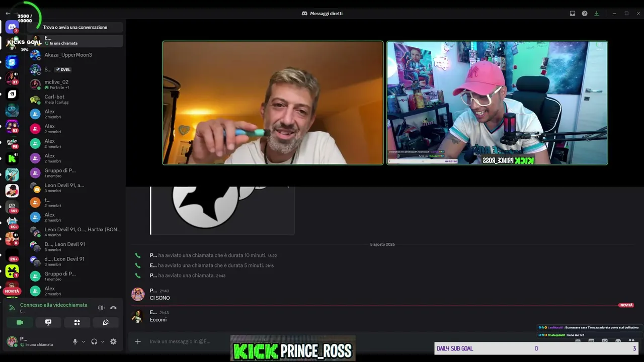Open the server with 141 badge
This screenshot has height=362, width=644.
(12, 207)
